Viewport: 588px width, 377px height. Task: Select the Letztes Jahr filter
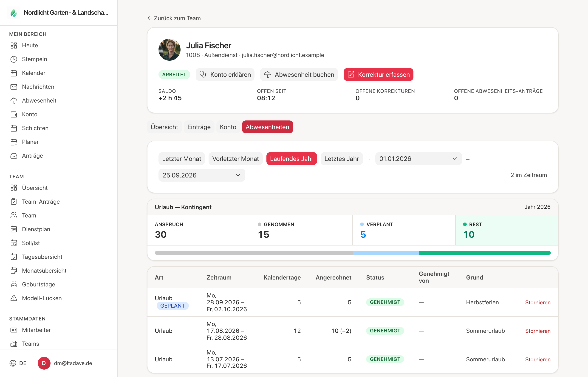click(x=342, y=159)
